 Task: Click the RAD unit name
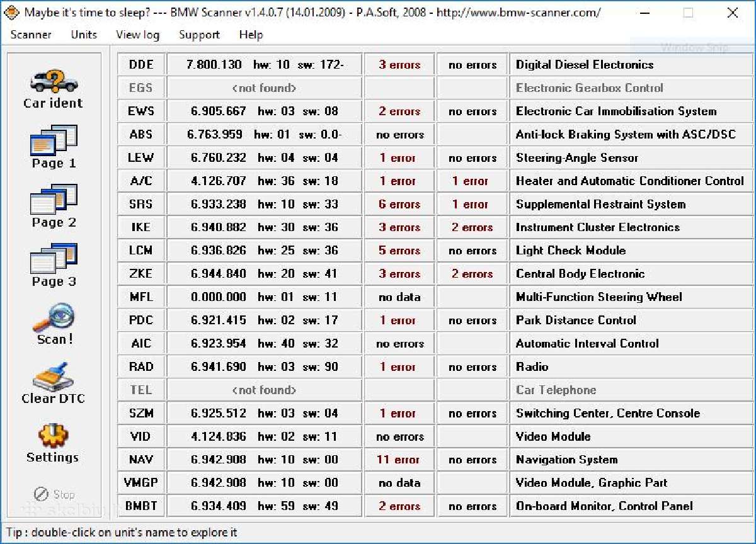pyautogui.click(x=141, y=367)
